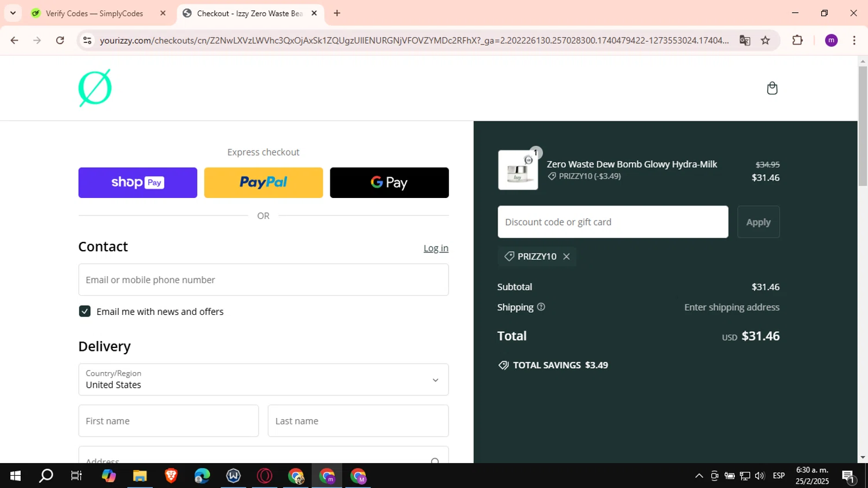Remove the PRIZZY10 discount code
Viewport: 868px width, 488px height.
[x=567, y=256]
